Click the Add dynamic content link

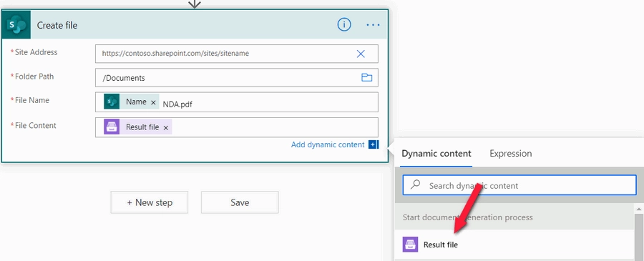(x=328, y=144)
